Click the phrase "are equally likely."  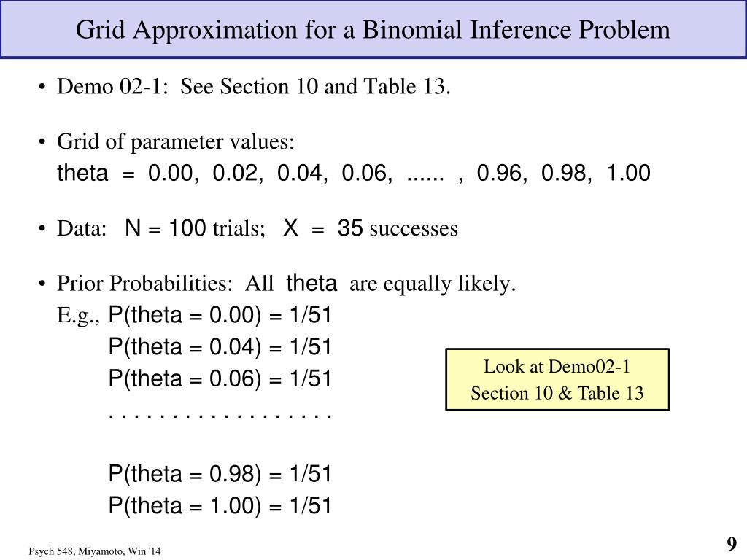point(433,284)
